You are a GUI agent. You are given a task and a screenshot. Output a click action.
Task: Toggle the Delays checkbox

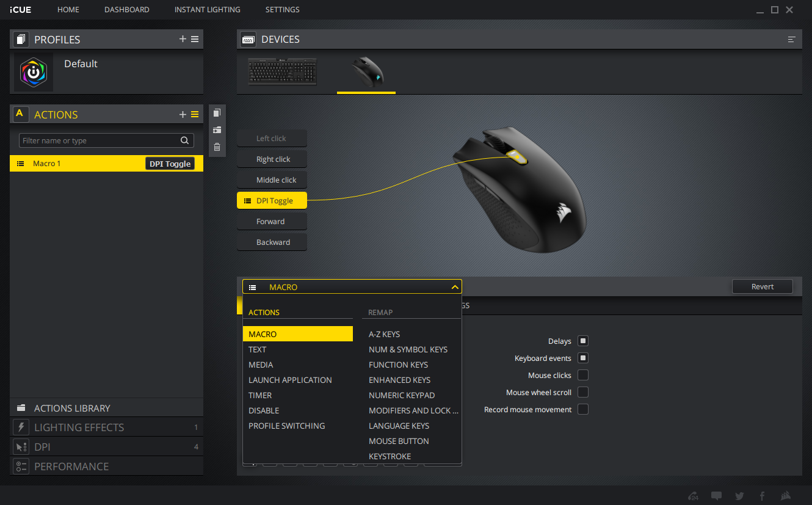tap(583, 341)
